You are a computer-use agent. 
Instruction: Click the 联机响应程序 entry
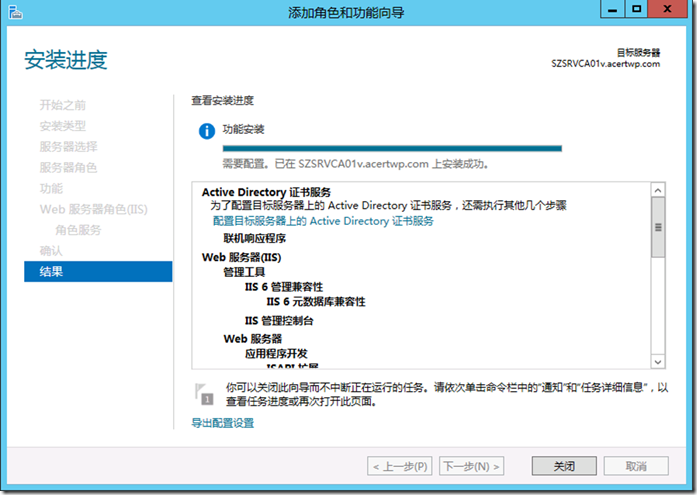point(255,238)
